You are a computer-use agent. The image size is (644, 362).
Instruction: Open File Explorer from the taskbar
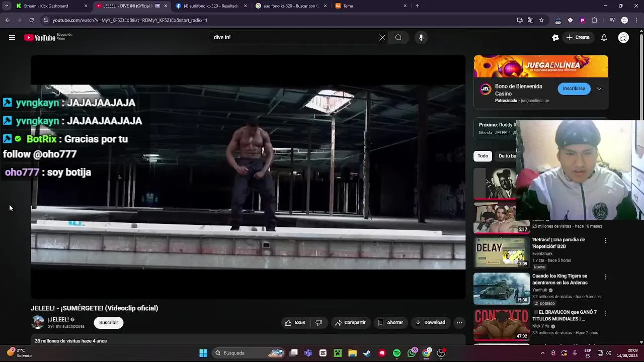pyautogui.click(x=352, y=353)
